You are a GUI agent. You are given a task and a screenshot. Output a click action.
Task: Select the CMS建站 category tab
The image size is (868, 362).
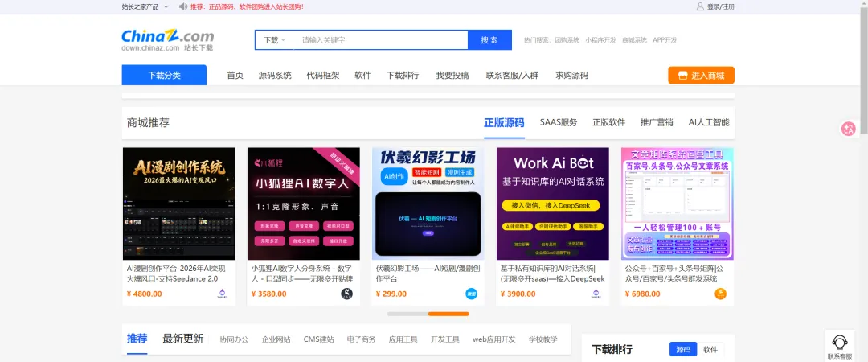(318, 339)
